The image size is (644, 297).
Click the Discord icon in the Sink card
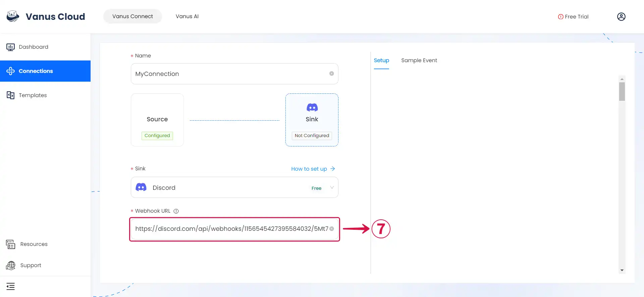tap(312, 108)
